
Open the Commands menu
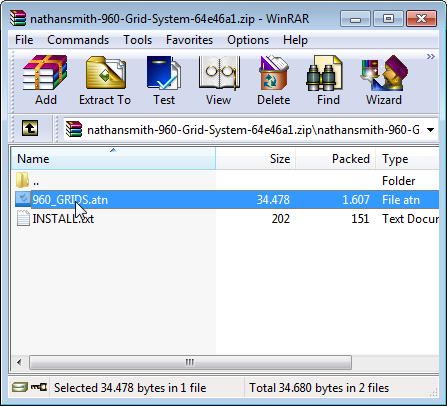tap(78, 40)
